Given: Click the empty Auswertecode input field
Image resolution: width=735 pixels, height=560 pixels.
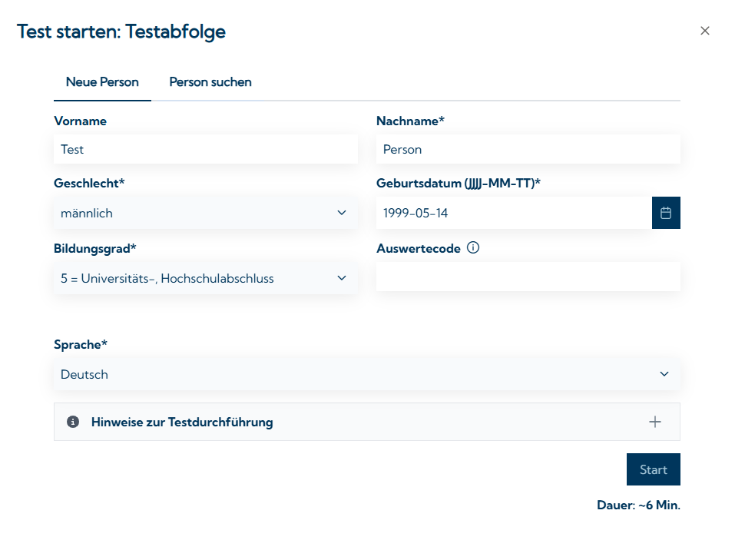Looking at the screenshot, I should coord(528,277).
